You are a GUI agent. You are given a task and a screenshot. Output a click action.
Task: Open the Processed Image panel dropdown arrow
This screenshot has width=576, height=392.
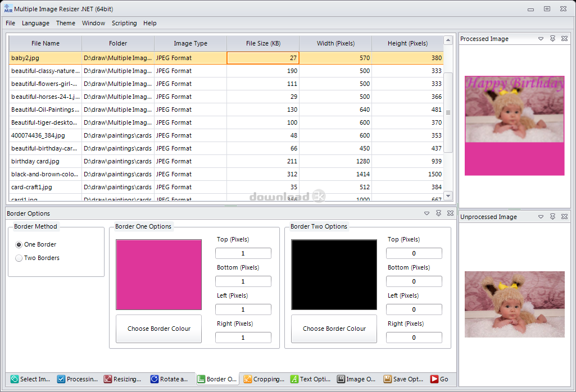pos(541,39)
